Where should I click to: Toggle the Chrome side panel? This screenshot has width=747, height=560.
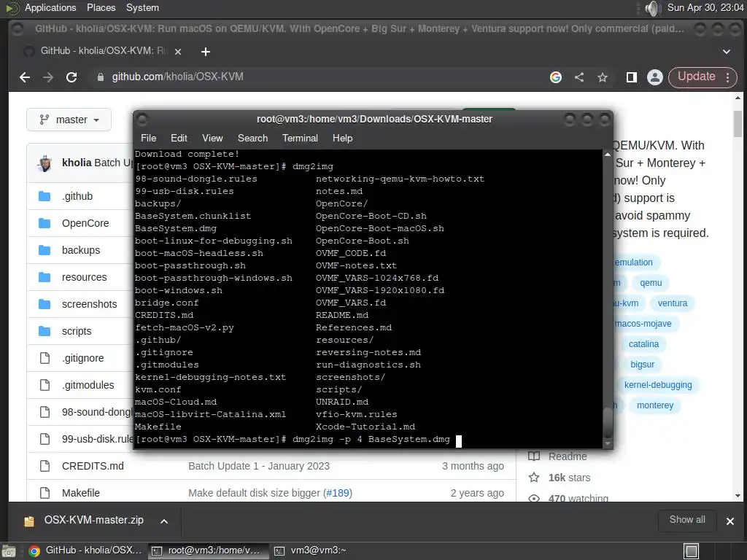pyautogui.click(x=632, y=77)
